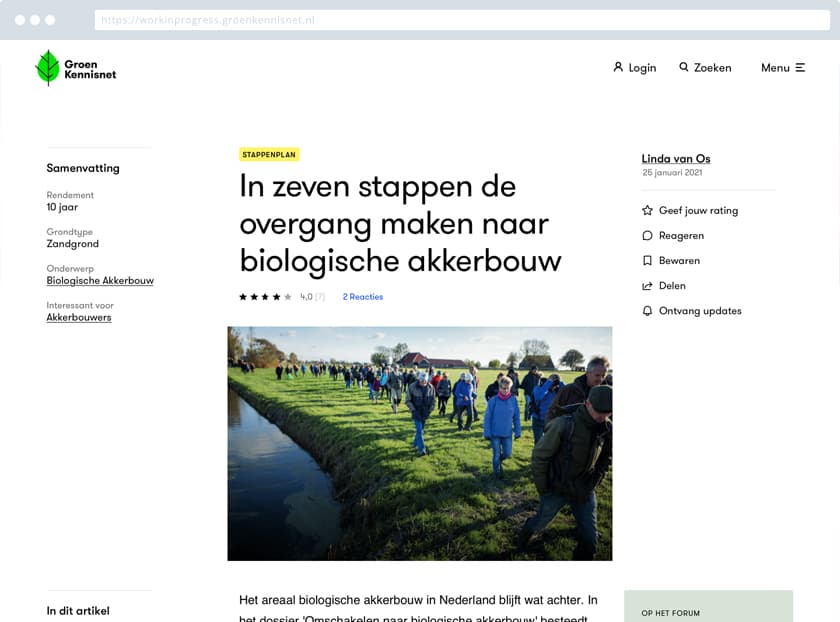Click the 4,0 rating score
The width and height of the screenshot is (840, 622).
306,297
